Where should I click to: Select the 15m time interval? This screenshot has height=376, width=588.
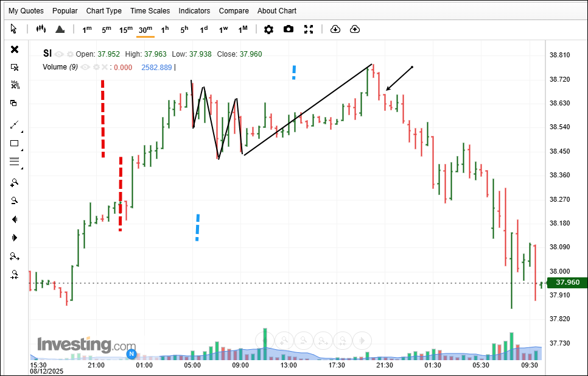(125, 30)
